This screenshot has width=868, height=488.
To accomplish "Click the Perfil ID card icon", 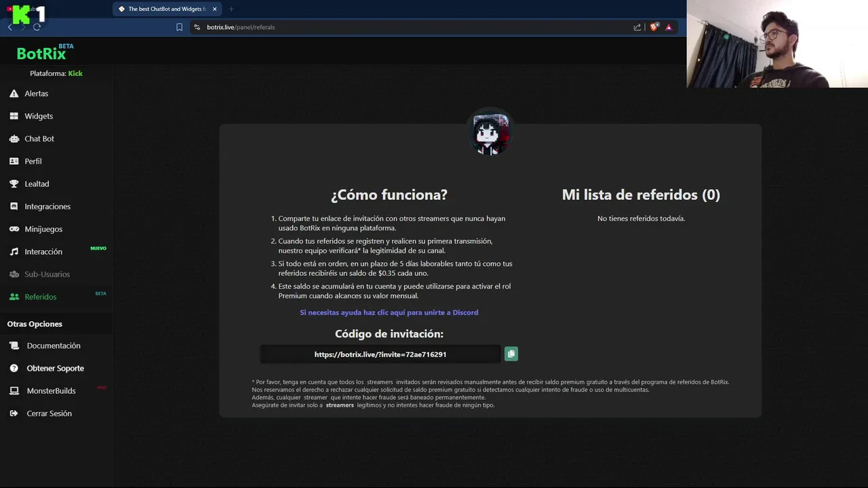I will pyautogui.click(x=14, y=161).
